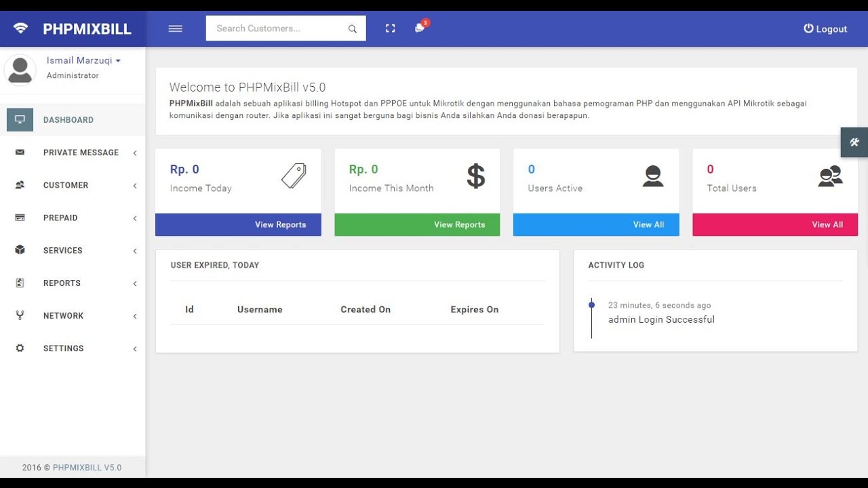Click the user icon on Users Active card
Image resolution: width=868 pixels, height=488 pixels.
click(x=653, y=176)
